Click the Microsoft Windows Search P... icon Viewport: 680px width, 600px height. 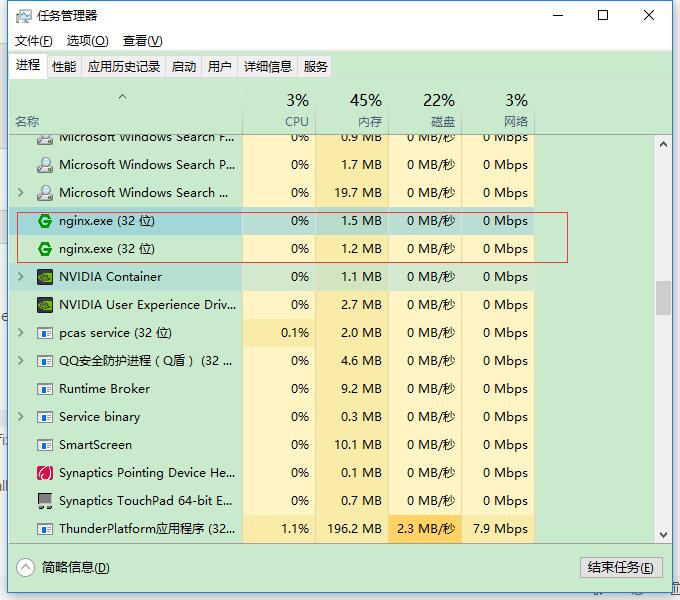[x=45, y=165]
